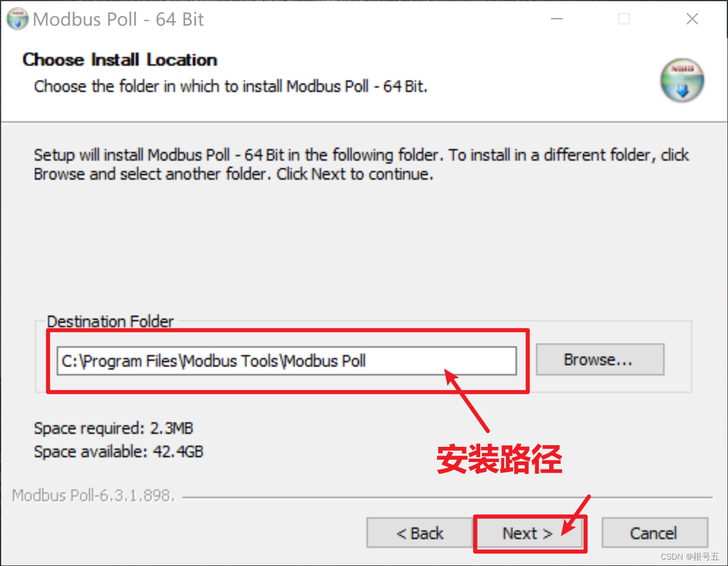This screenshot has height=566, width=728.
Task: Go to previous step with < Back
Action: click(x=420, y=533)
